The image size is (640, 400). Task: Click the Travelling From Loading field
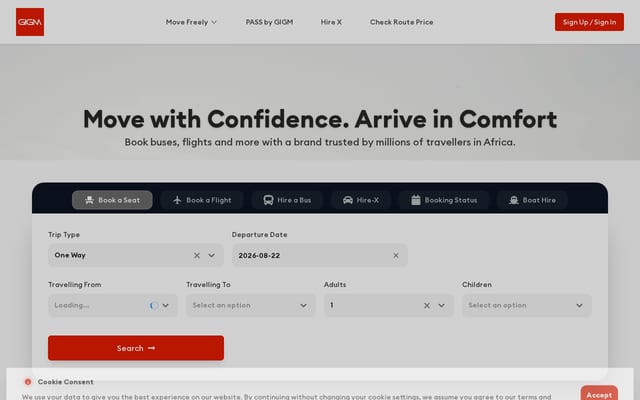point(113,305)
